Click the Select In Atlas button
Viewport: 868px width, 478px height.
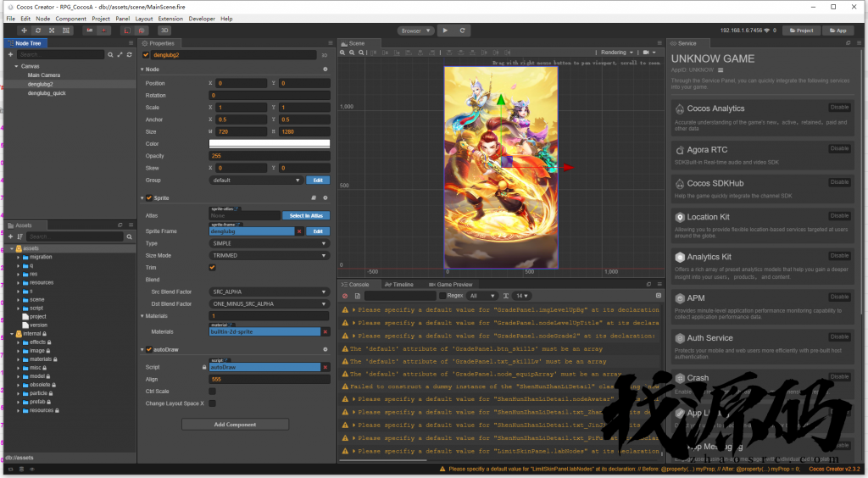306,216
